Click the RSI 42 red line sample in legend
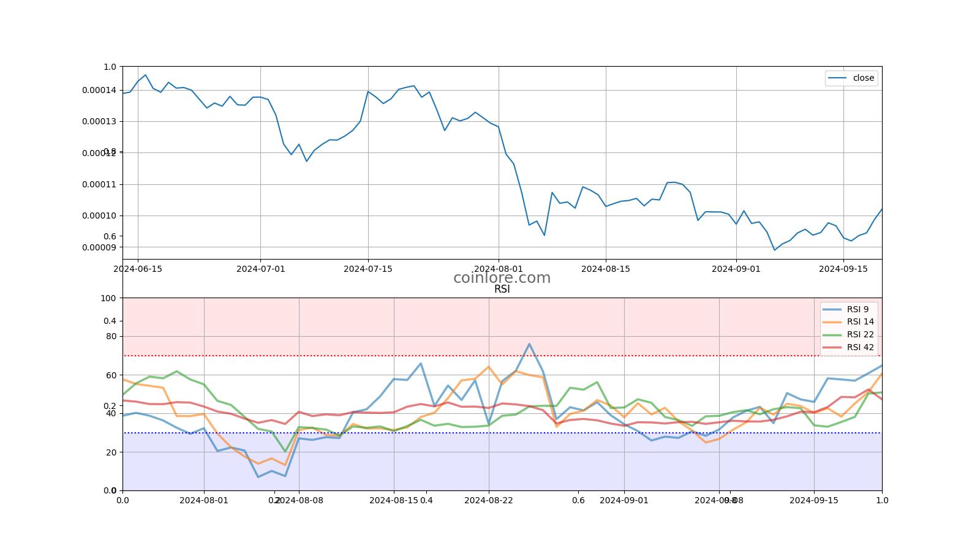980x551 pixels. [833, 347]
